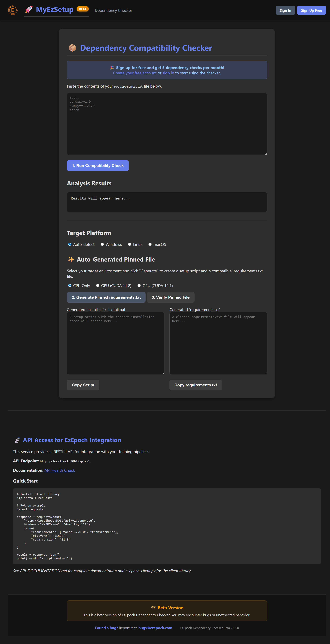Click the rocket icon beside MyEzSetup
Viewport: 330px width, 644px height.
coord(29,10)
